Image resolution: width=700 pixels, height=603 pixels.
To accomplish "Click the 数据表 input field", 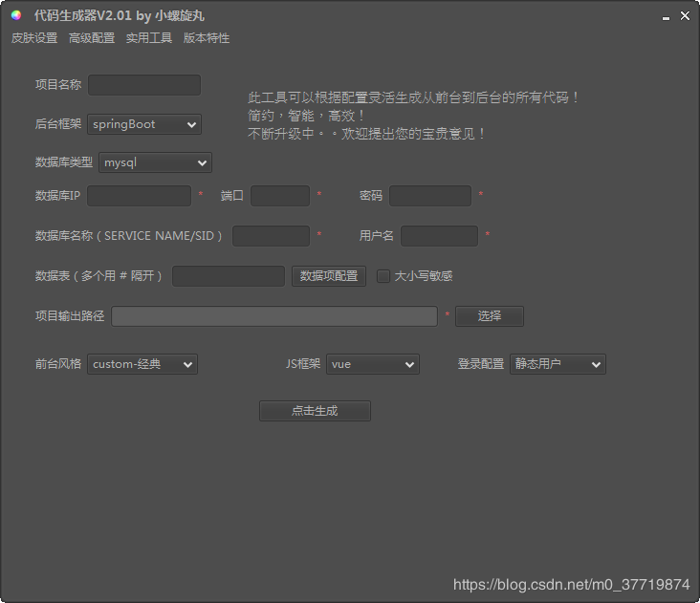I will click(229, 276).
